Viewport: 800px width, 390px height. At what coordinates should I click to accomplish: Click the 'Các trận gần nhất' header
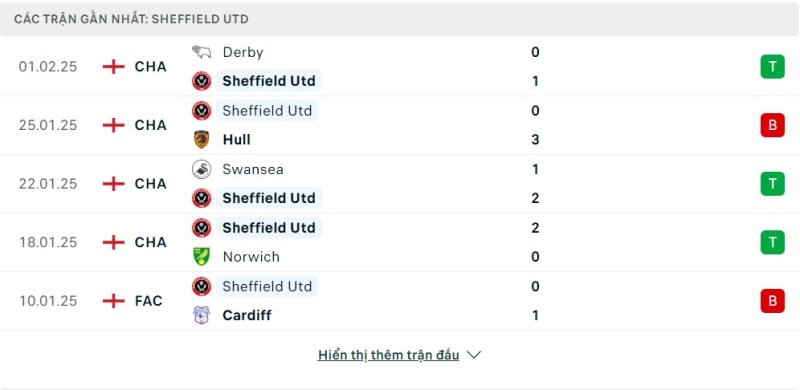pyautogui.click(x=132, y=19)
